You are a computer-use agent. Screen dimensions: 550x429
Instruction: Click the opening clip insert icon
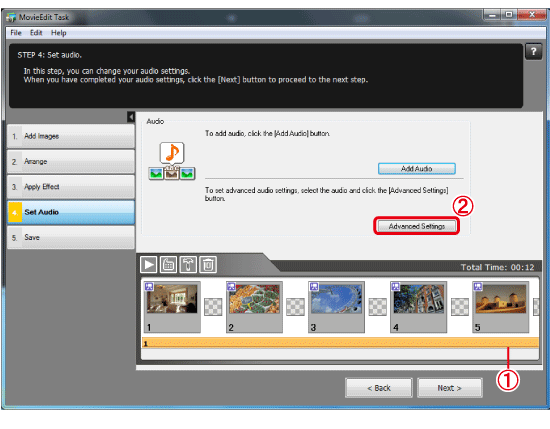click(168, 264)
